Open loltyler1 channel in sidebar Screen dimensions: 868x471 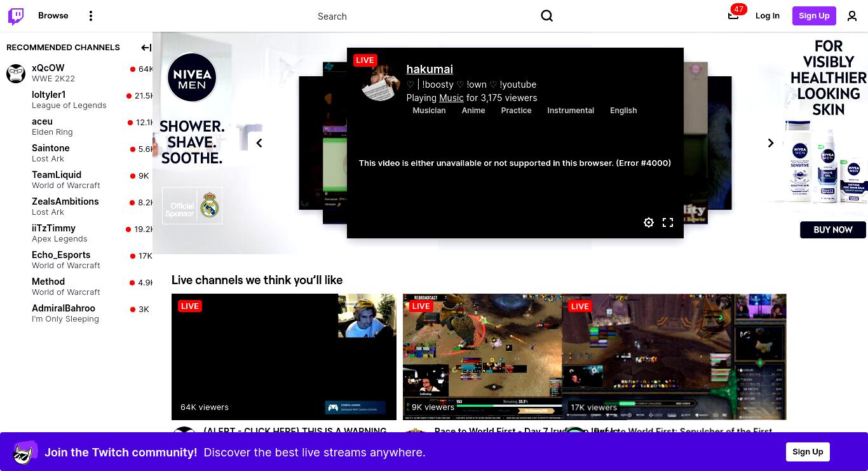tap(76, 100)
